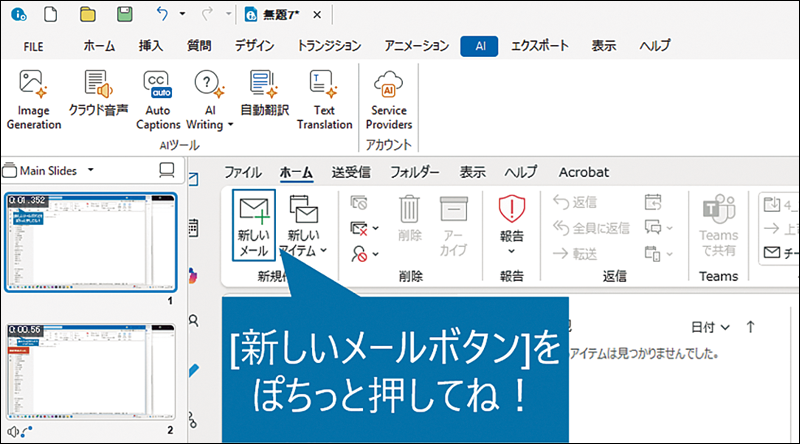Open the FILE menu
Screen dimensions: 800x444
[x=33, y=46]
